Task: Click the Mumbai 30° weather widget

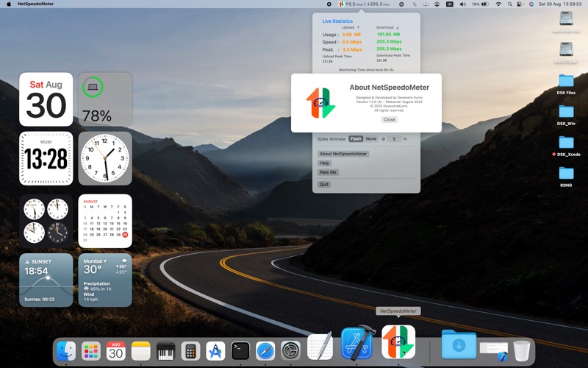Action: click(105, 280)
